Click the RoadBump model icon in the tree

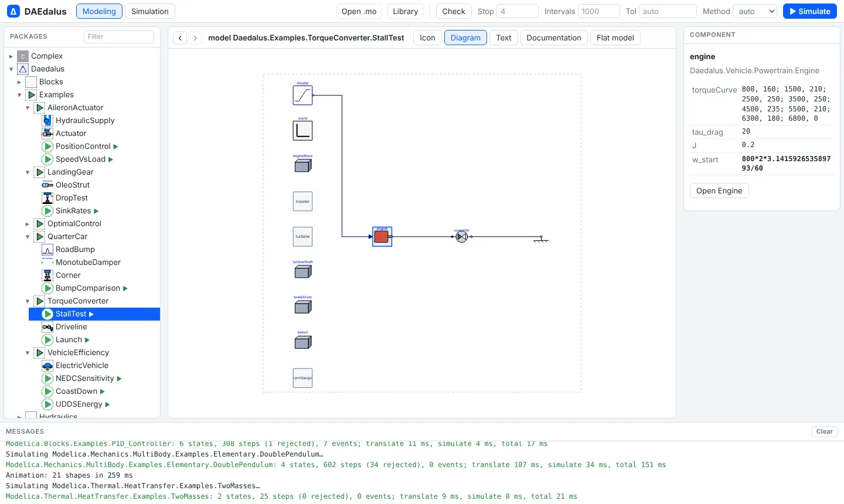47,250
